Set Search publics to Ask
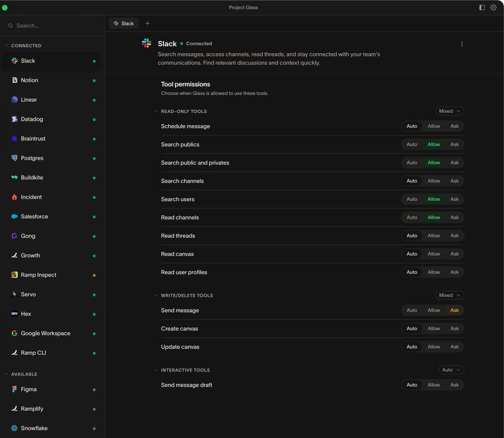Screen dimensions: 504x438 (x=454, y=144)
